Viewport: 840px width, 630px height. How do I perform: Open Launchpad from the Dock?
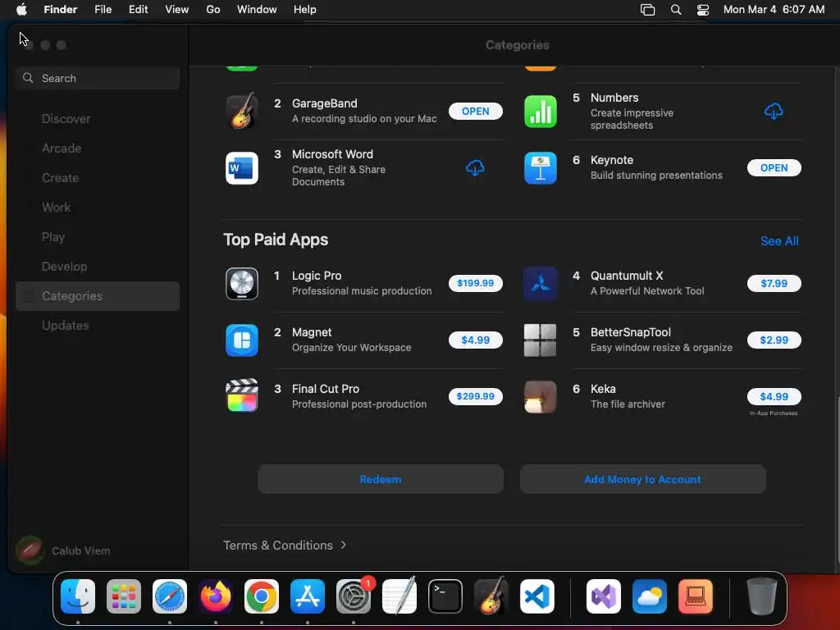[x=124, y=596]
